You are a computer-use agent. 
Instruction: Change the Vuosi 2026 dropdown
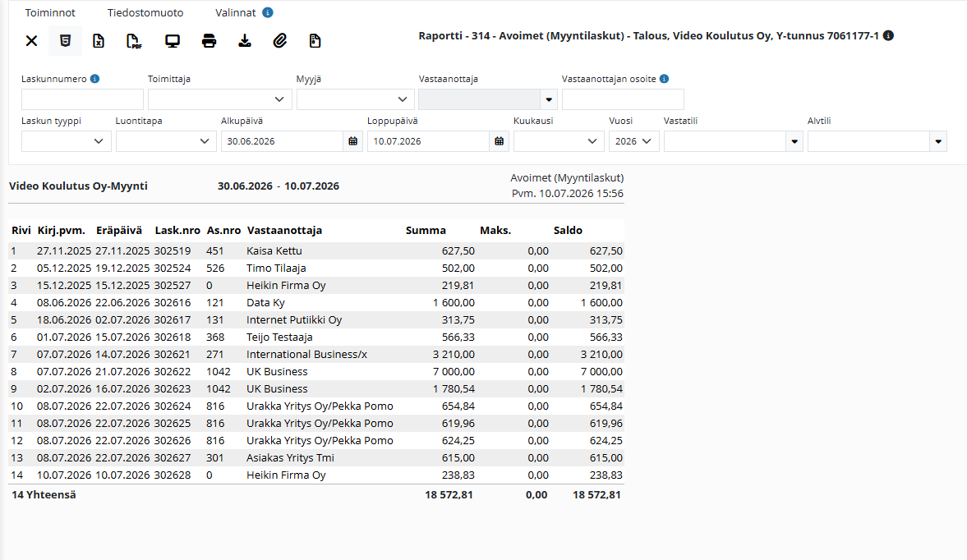[x=634, y=141]
